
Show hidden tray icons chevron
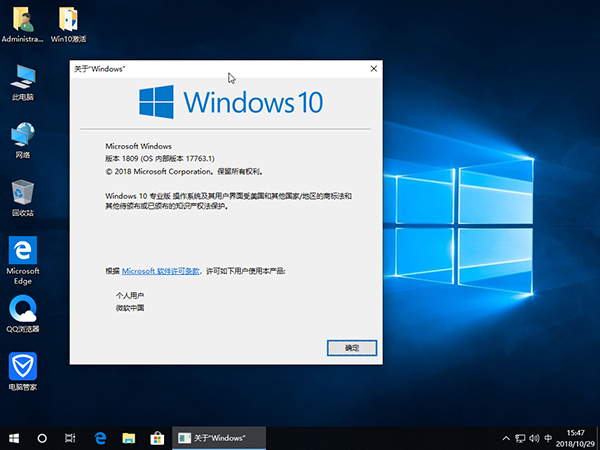tap(506, 439)
